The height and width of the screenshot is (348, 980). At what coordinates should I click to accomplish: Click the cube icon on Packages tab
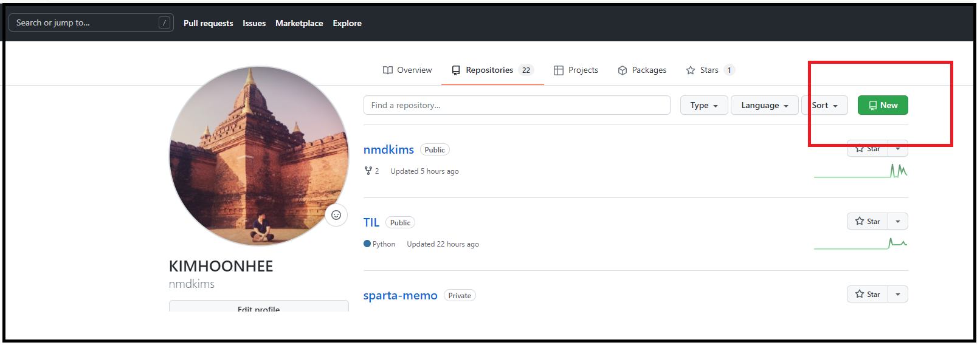coord(623,70)
